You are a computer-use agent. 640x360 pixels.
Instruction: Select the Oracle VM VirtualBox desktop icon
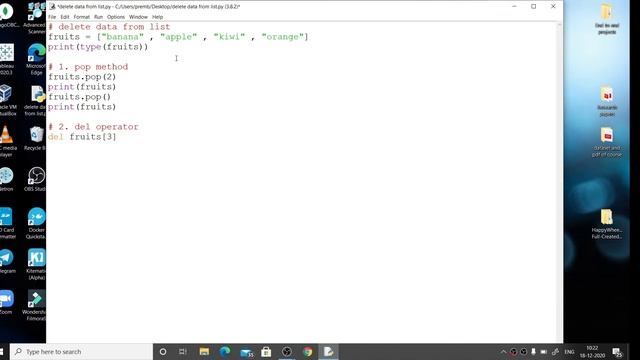[7, 100]
